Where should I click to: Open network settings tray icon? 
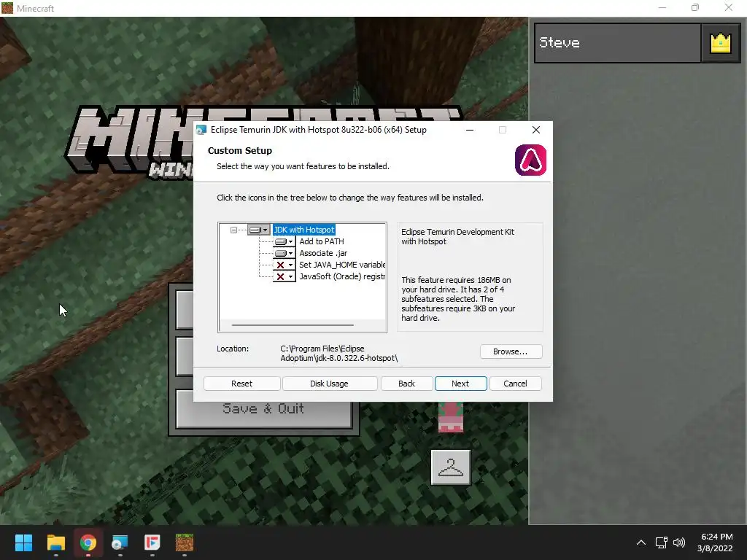click(x=661, y=542)
